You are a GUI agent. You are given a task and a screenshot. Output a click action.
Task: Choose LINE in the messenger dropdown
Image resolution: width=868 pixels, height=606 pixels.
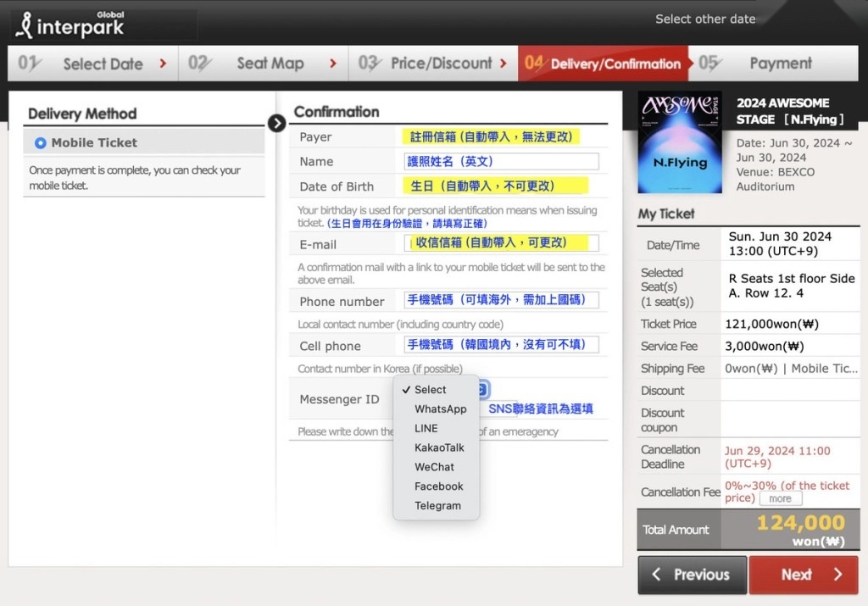coord(426,428)
